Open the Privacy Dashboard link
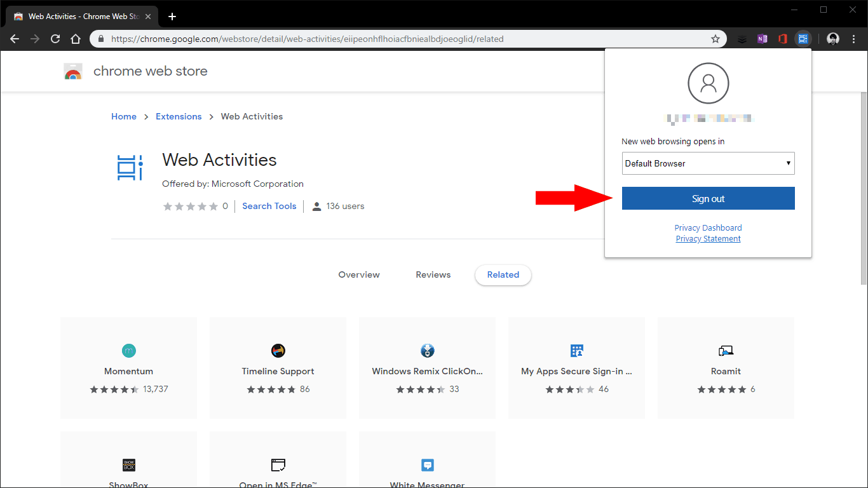Screen dimensions: 868x488 [x=709, y=227]
